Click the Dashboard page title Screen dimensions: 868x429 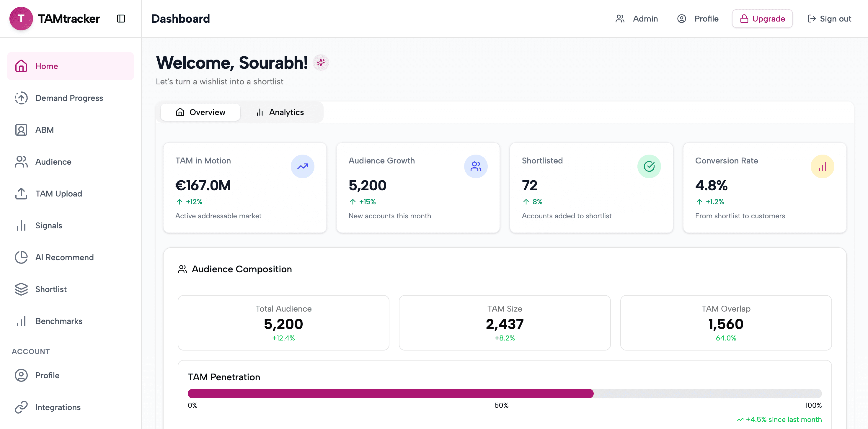coord(180,19)
